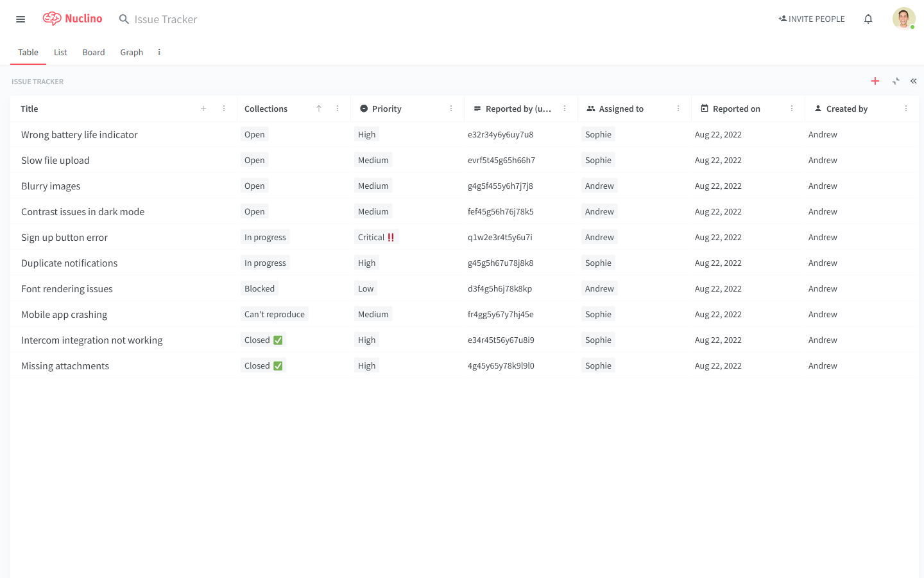The image size is (924, 578).
Task: Click the compress view arrows icon
Action: (896, 81)
